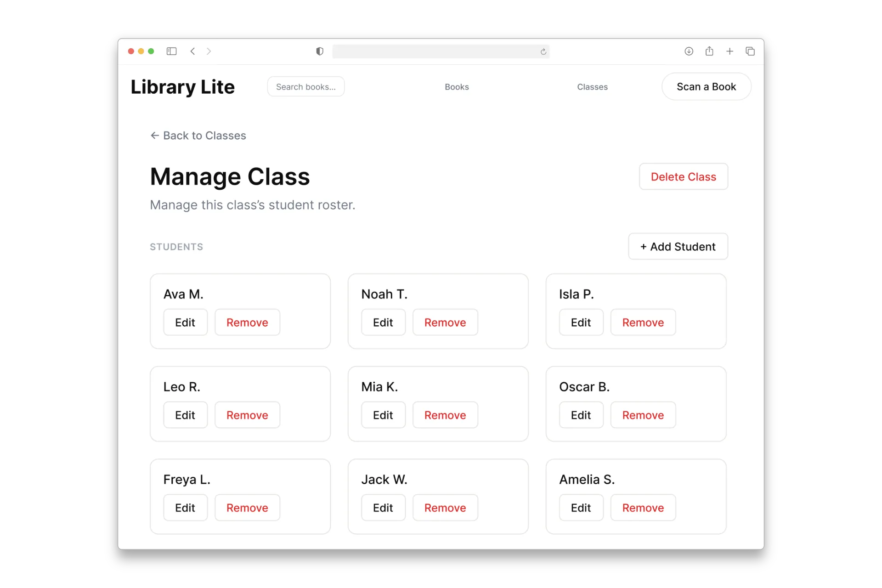Edit student Noah T.

tap(383, 322)
